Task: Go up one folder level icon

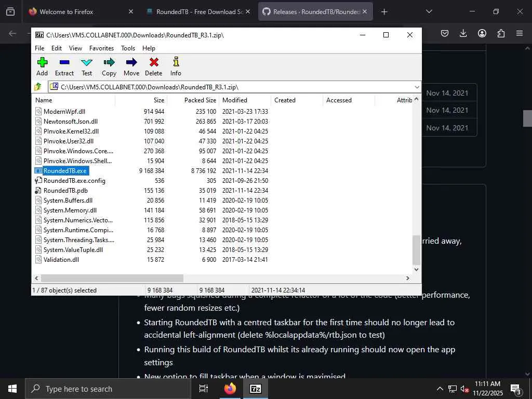Action: pos(38,87)
